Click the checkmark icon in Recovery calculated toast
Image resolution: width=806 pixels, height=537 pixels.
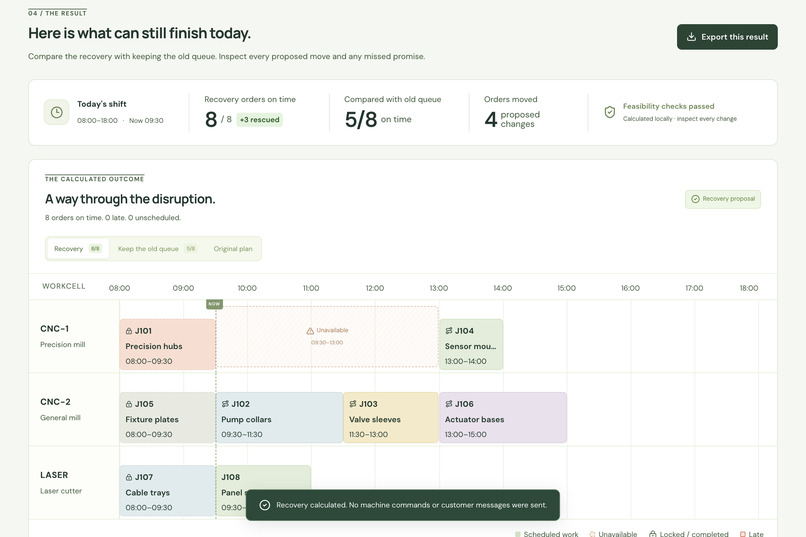[265, 505]
